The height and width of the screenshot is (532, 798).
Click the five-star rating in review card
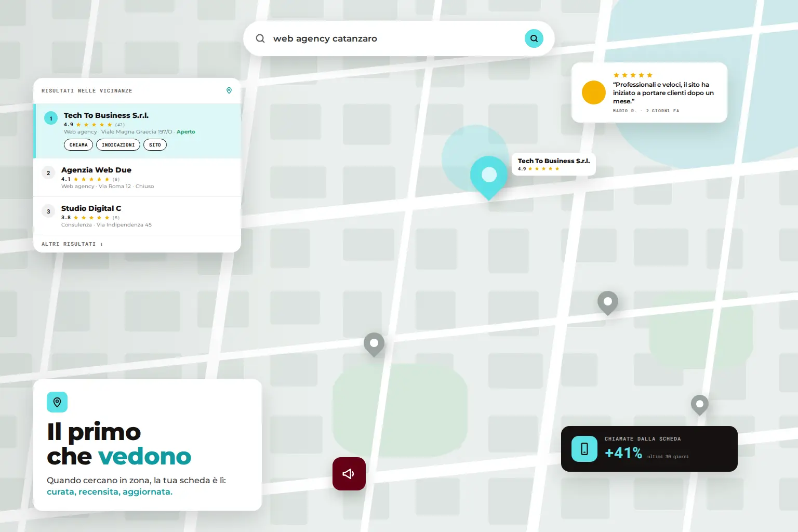tap(633, 75)
